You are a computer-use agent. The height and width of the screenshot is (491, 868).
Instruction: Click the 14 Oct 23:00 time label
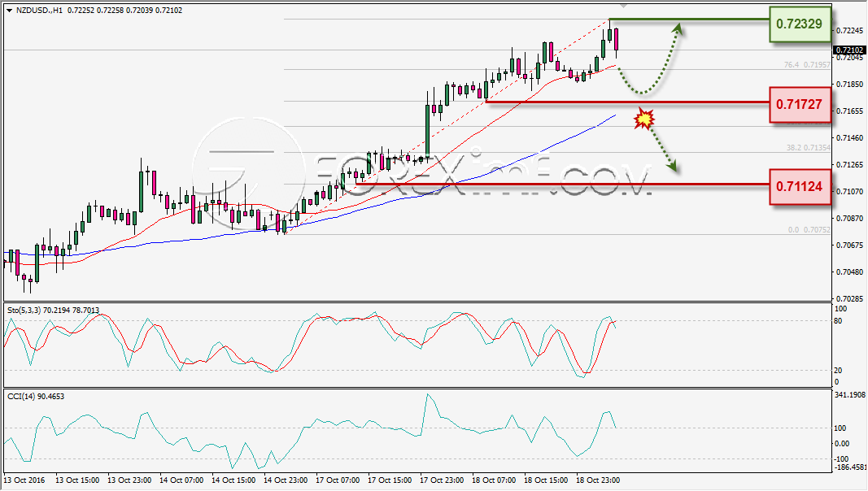[285, 480]
